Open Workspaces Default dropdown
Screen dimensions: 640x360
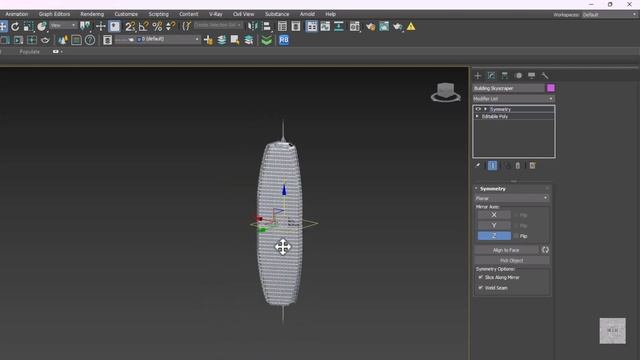pyautogui.click(x=609, y=15)
